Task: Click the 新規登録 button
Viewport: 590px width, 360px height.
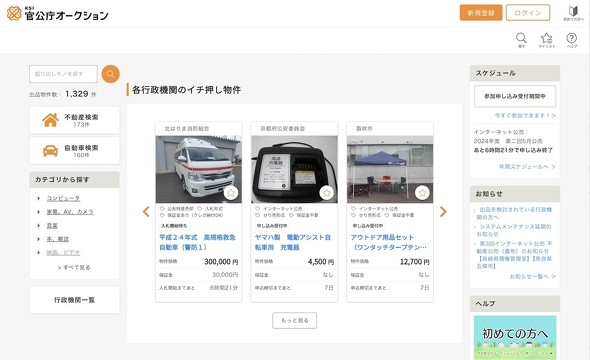Action: click(481, 13)
